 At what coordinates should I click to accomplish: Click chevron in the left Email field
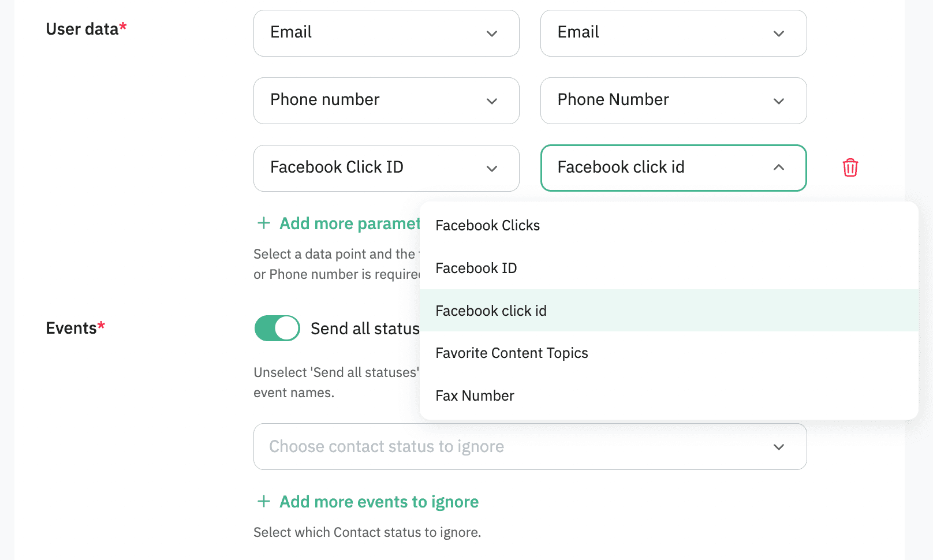click(491, 33)
